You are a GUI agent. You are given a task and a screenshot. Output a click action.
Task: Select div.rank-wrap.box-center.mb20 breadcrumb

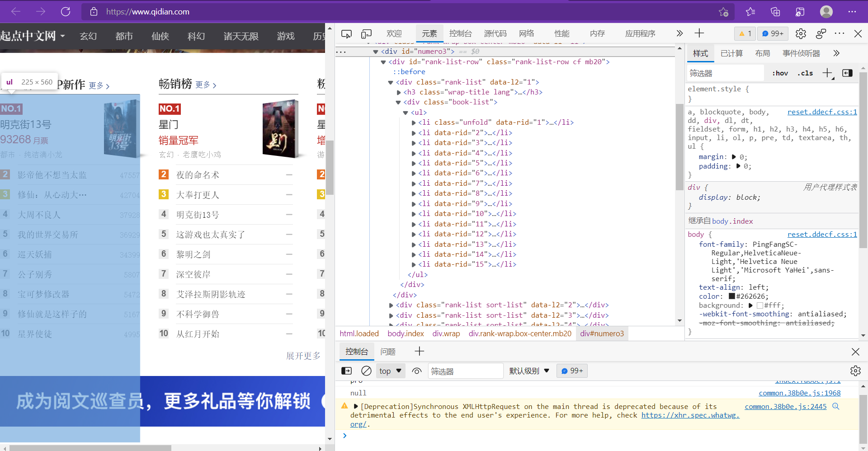pos(520,334)
